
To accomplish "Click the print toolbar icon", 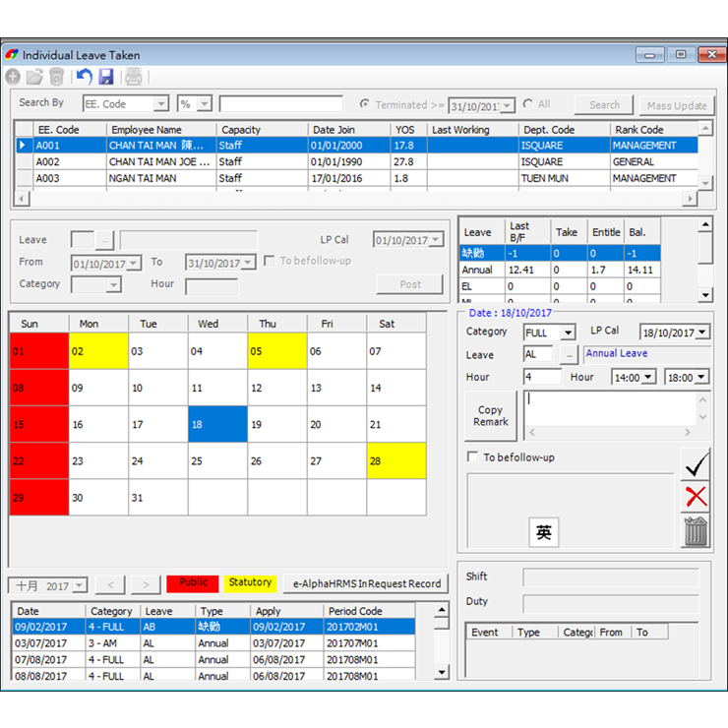I will tap(133, 77).
